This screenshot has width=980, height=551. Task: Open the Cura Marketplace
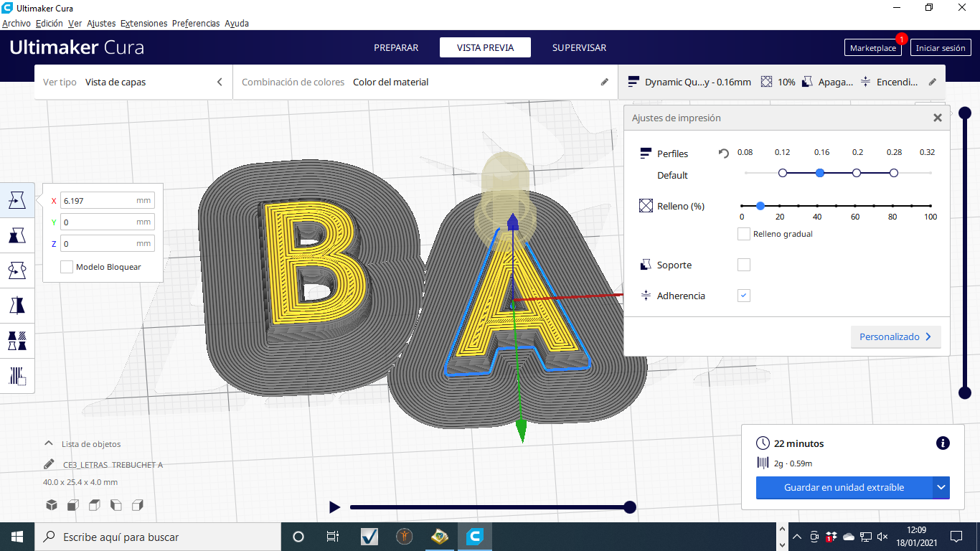872,47
